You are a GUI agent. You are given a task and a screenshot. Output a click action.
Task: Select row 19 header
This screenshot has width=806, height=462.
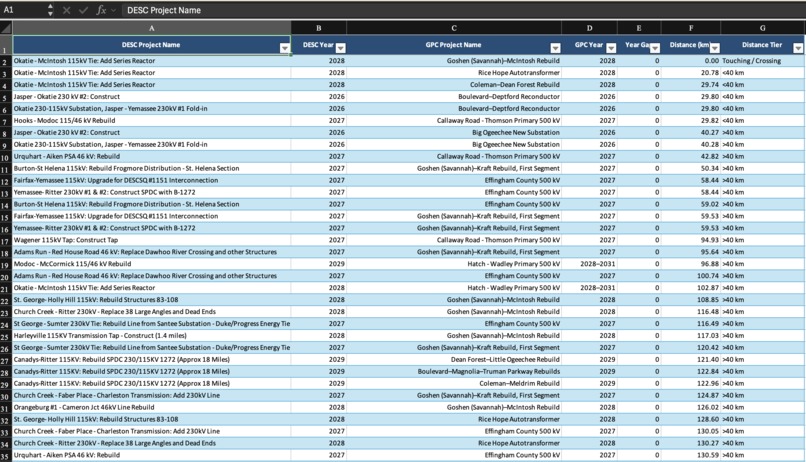tap(6, 264)
